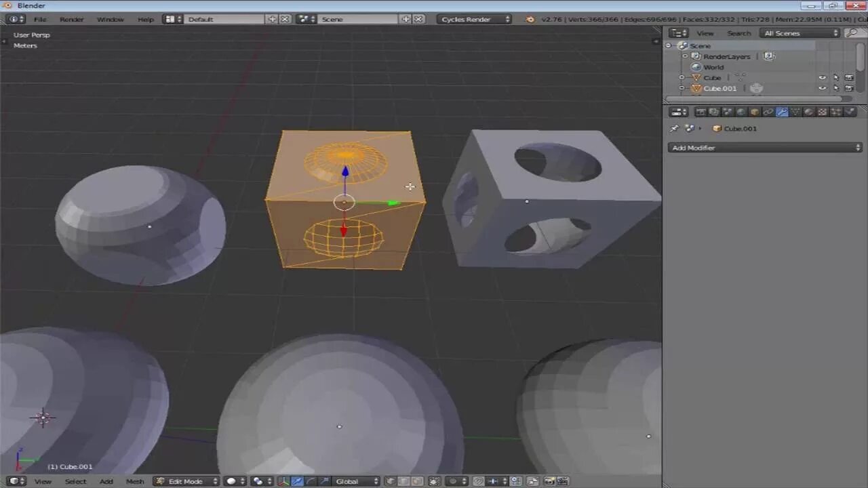This screenshot has height=488, width=868.
Task: Open the 3D viewport Add menu
Action: 106,481
